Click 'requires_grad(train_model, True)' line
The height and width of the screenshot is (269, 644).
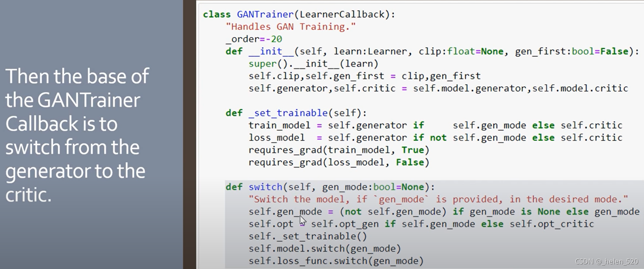click(339, 150)
